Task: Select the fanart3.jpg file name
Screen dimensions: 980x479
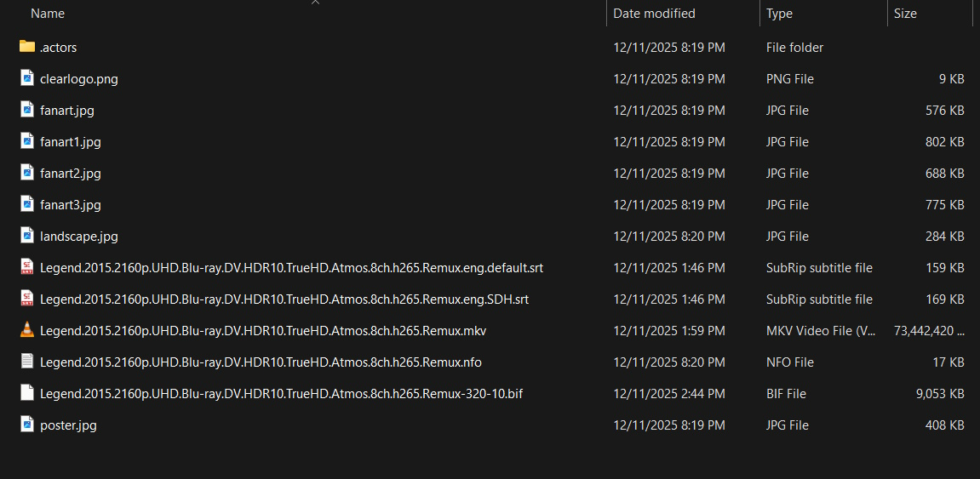Action: [70, 205]
